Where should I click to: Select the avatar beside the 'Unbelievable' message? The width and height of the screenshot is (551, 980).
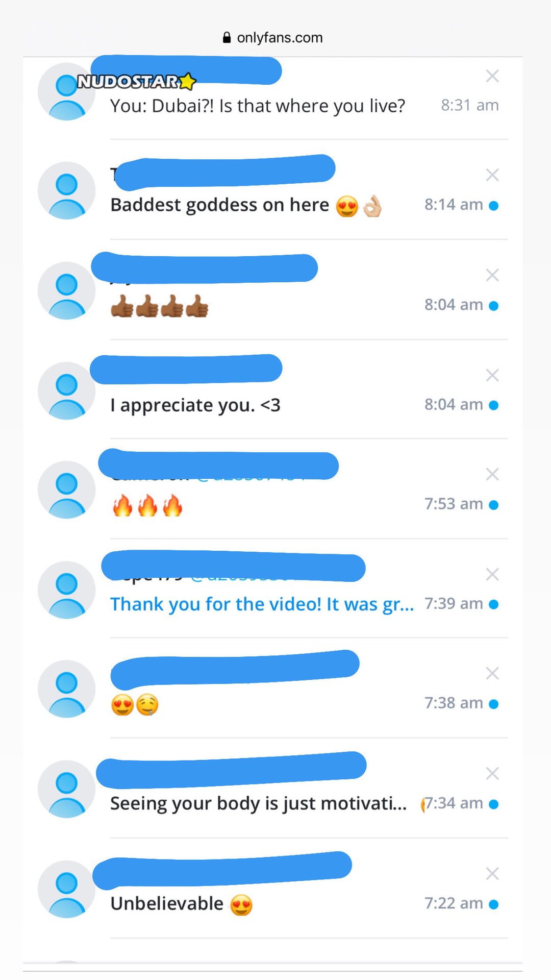click(x=67, y=889)
